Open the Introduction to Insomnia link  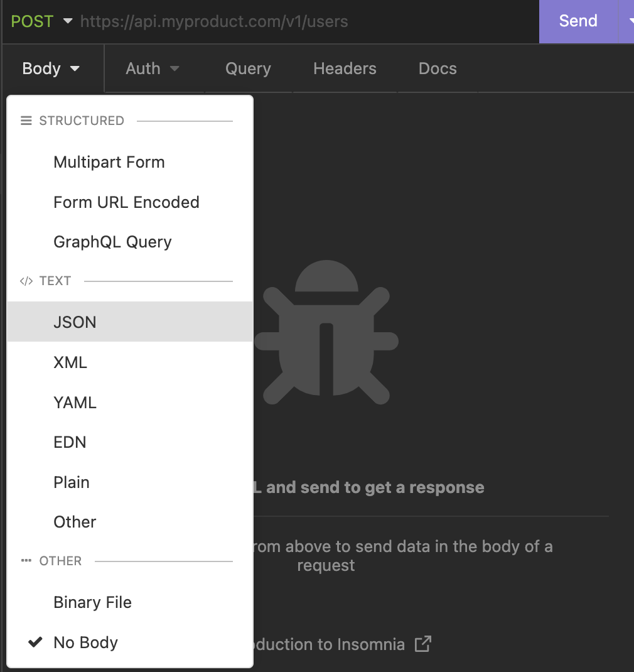click(x=342, y=644)
